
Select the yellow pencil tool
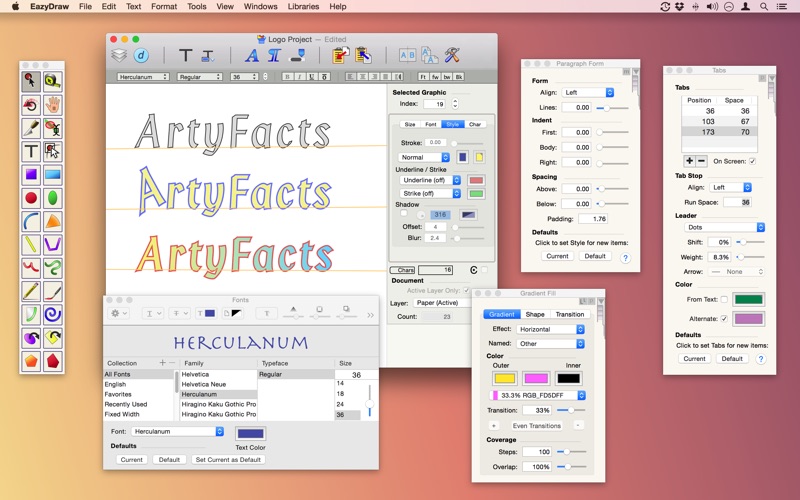pyautogui.click(x=32, y=291)
